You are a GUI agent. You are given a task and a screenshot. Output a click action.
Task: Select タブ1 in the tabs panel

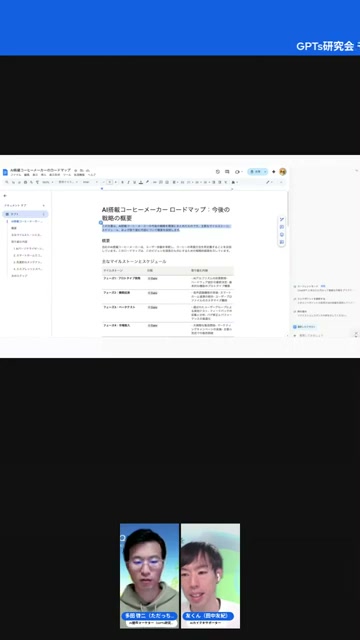click(x=25, y=214)
